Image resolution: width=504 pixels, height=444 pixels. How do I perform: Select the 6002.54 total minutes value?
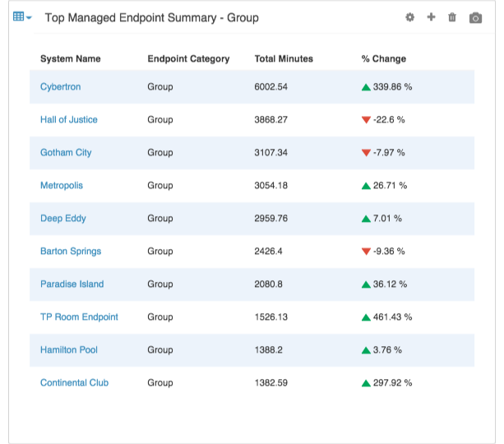(x=271, y=87)
